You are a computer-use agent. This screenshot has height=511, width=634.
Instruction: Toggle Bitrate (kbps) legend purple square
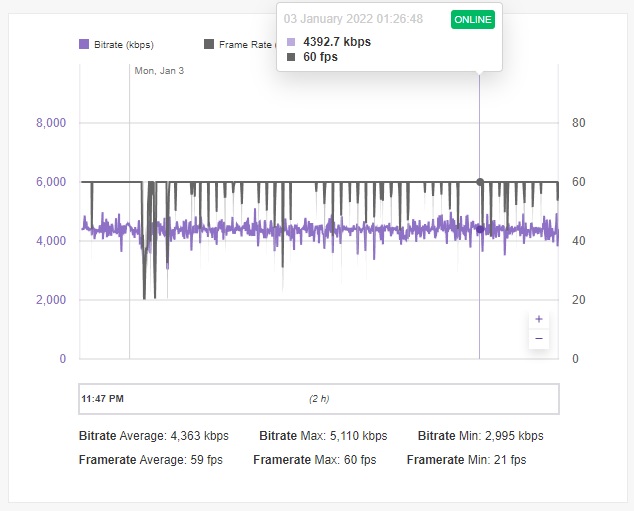click(84, 44)
